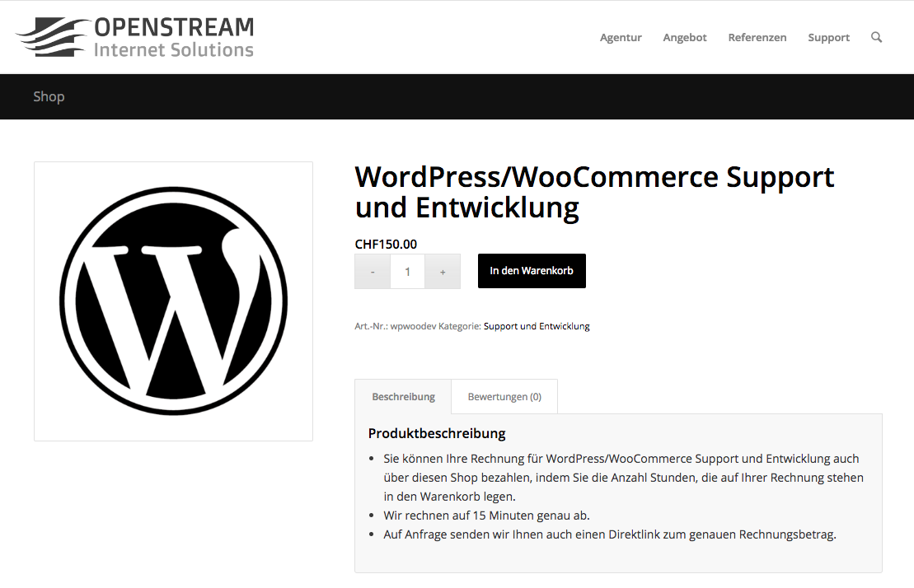Image resolution: width=914 pixels, height=588 pixels.
Task: Decrease quantity with minus button
Action: [x=373, y=271]
